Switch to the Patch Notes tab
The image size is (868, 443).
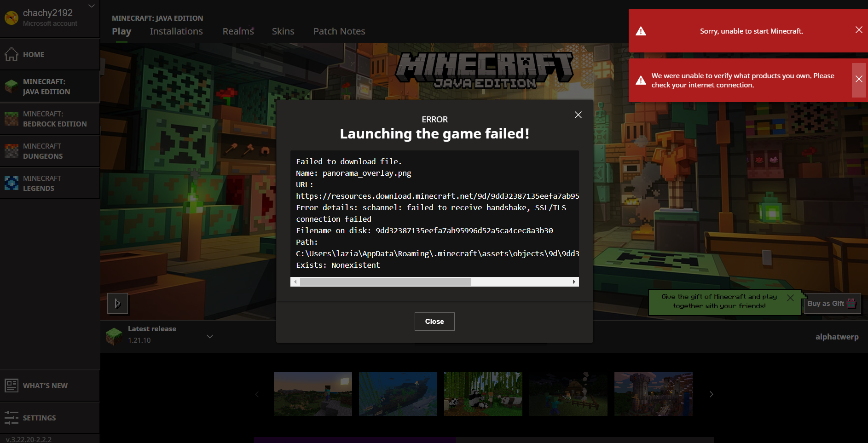pyautogui.click(x=339, y=31)
